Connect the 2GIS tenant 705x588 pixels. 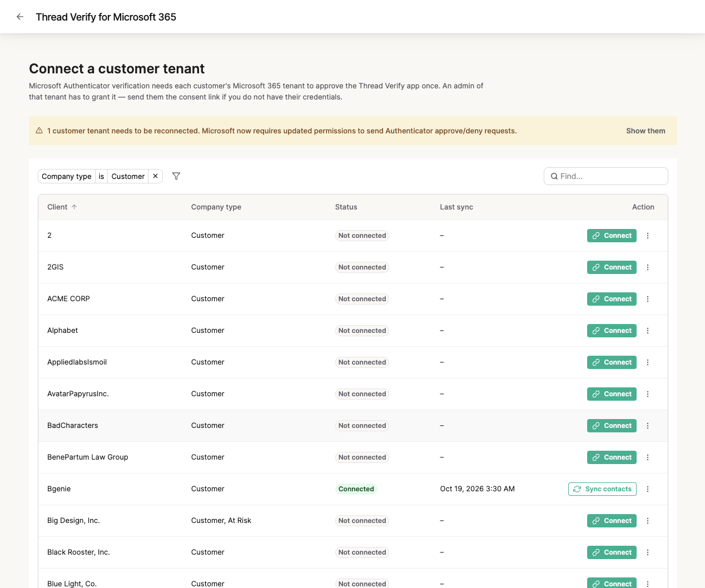[x=612, y=267]
